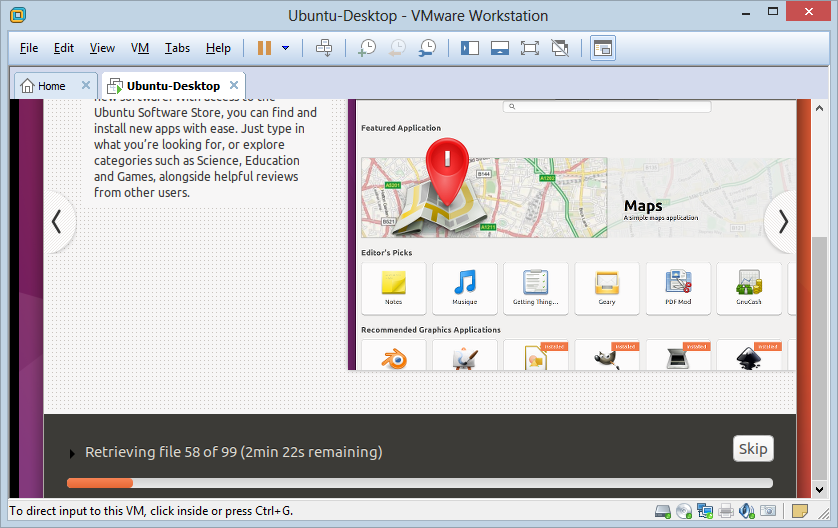Click the vertical scrollbar down arrow
The height and width of the screenshot is (528, 838).
pos(819,489)
